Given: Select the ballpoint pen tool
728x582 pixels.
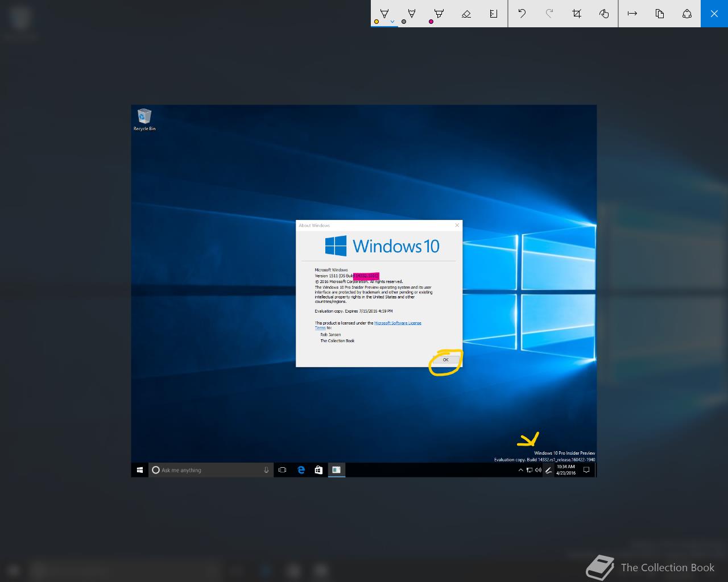Looking at the screenshot, I should (384, 14).
